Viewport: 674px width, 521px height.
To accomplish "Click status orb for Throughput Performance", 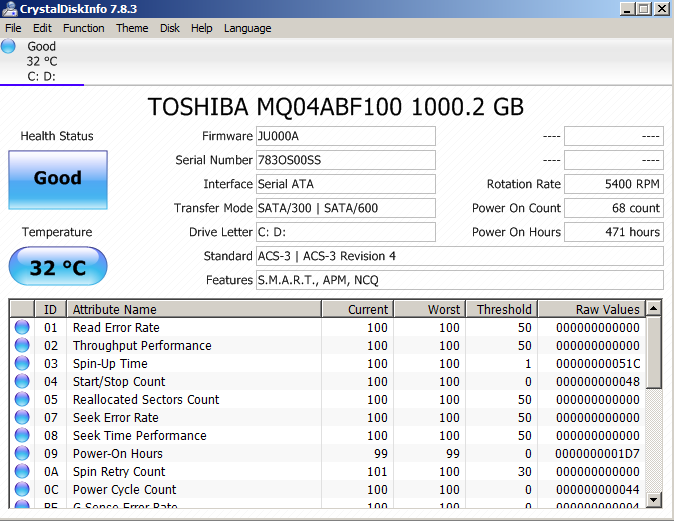I will point(22,346).
